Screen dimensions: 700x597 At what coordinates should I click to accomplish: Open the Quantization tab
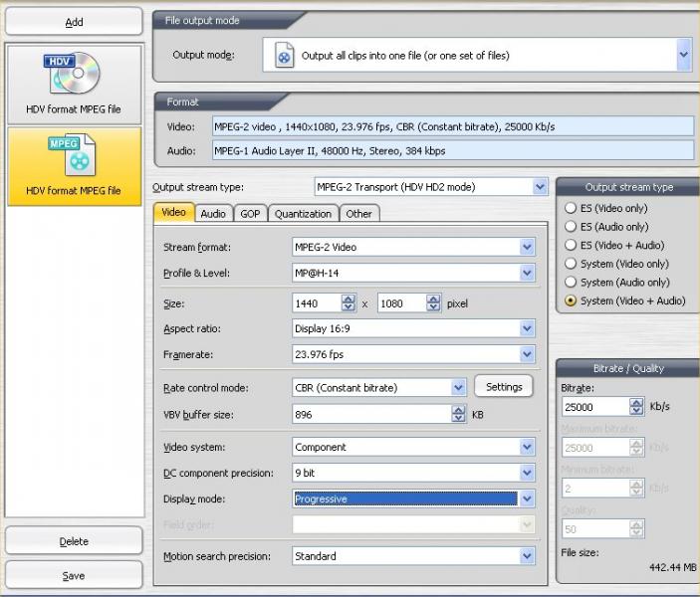tap(303, 214)
